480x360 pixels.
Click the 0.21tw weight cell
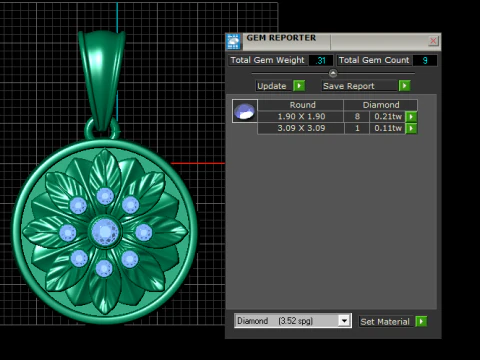(x=387, y=117)
